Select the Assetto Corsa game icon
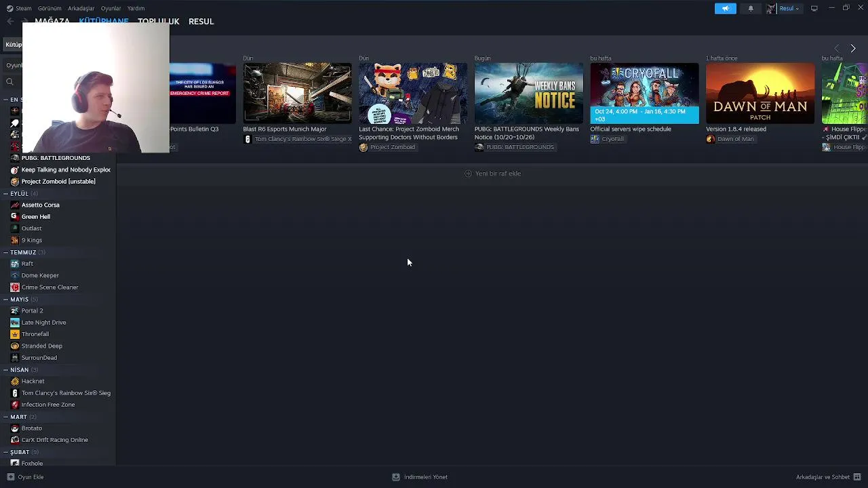Screen dimensions: 868x488 click(x=15, y=205)
